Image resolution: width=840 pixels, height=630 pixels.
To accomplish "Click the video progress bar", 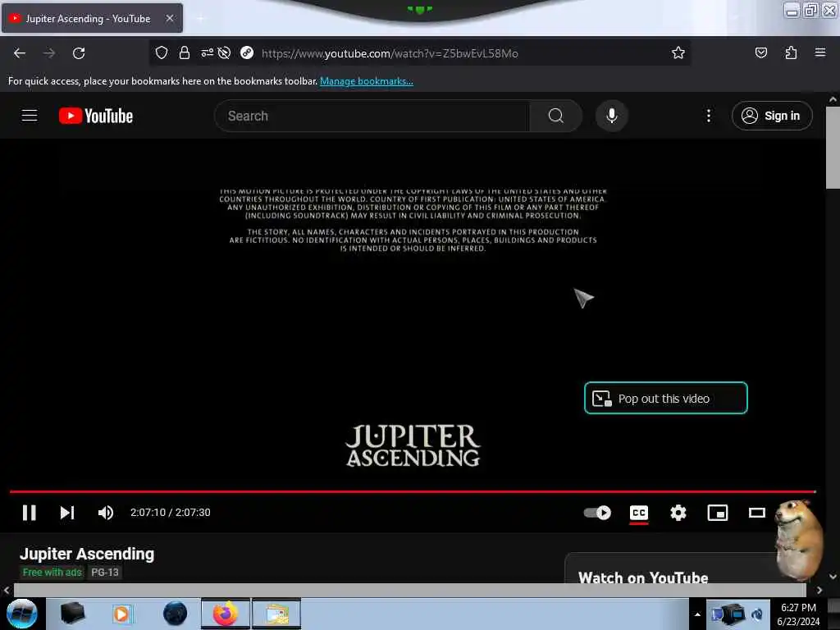I will pyautogui.click(x=413, y=491).
